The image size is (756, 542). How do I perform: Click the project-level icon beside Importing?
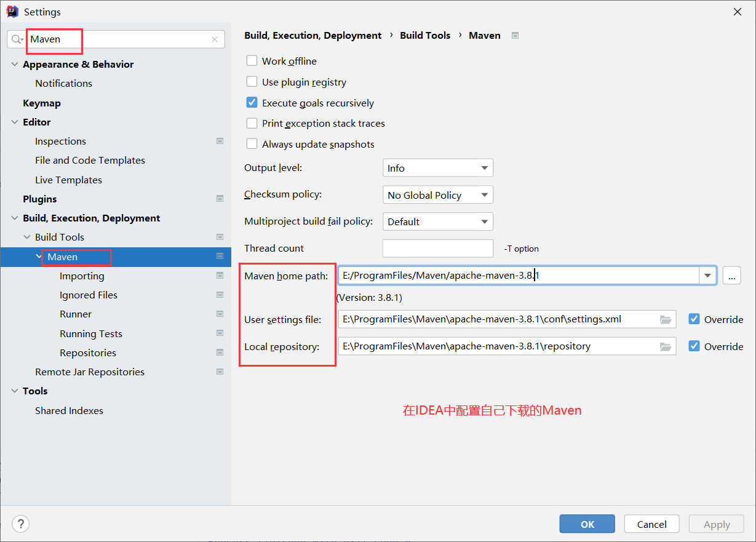pos(220,276)
